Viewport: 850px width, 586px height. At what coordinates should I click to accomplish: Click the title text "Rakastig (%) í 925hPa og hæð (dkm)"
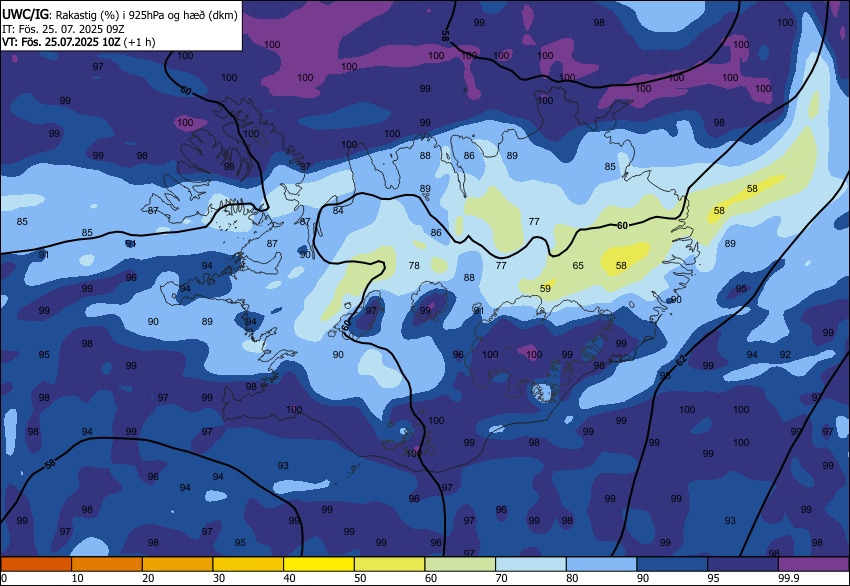click(x=146, y=15)
